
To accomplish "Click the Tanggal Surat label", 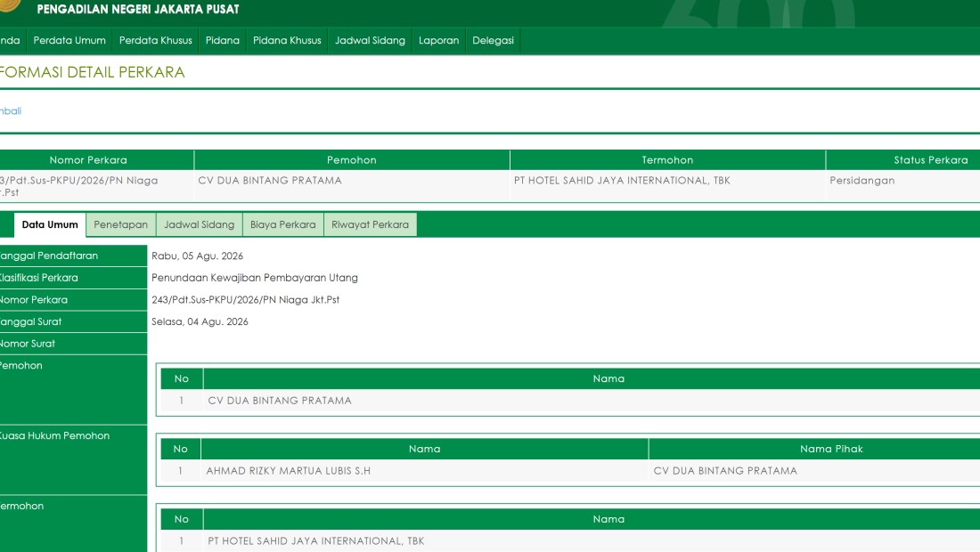I will tap(30, 321).
